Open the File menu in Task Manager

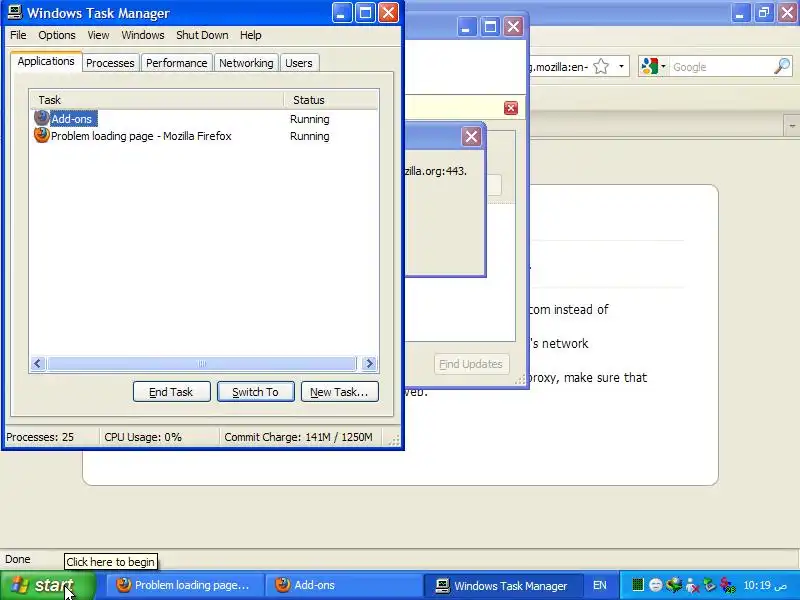(18, 35)
